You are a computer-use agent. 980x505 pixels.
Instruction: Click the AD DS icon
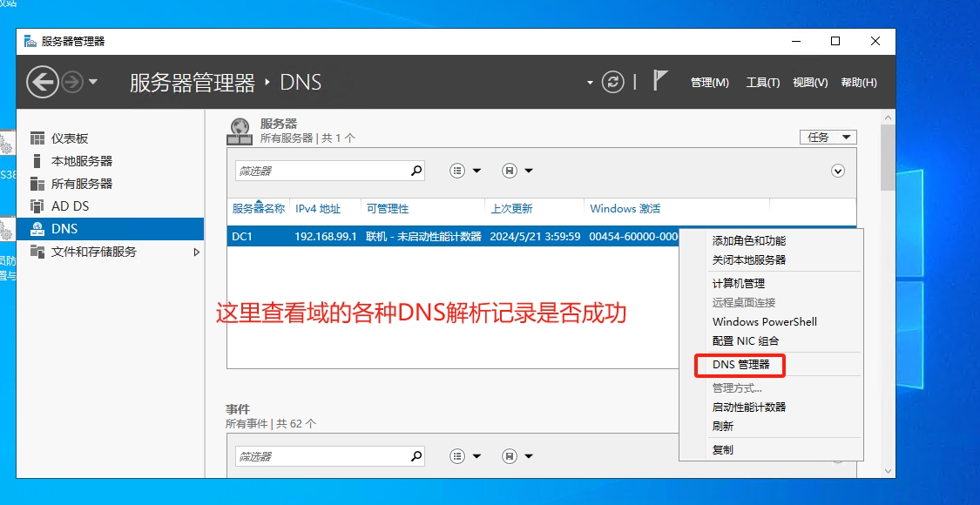(37, 206)
